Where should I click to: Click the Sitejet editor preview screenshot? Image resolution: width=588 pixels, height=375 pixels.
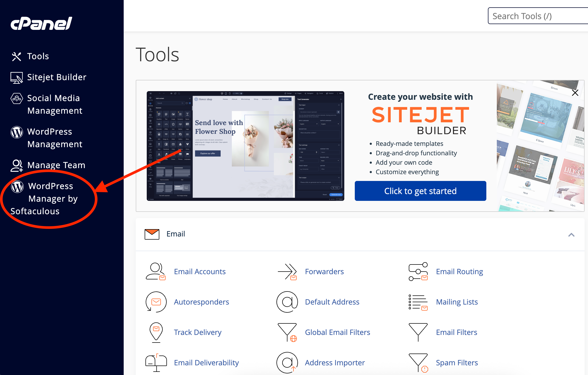click(246, 146)
